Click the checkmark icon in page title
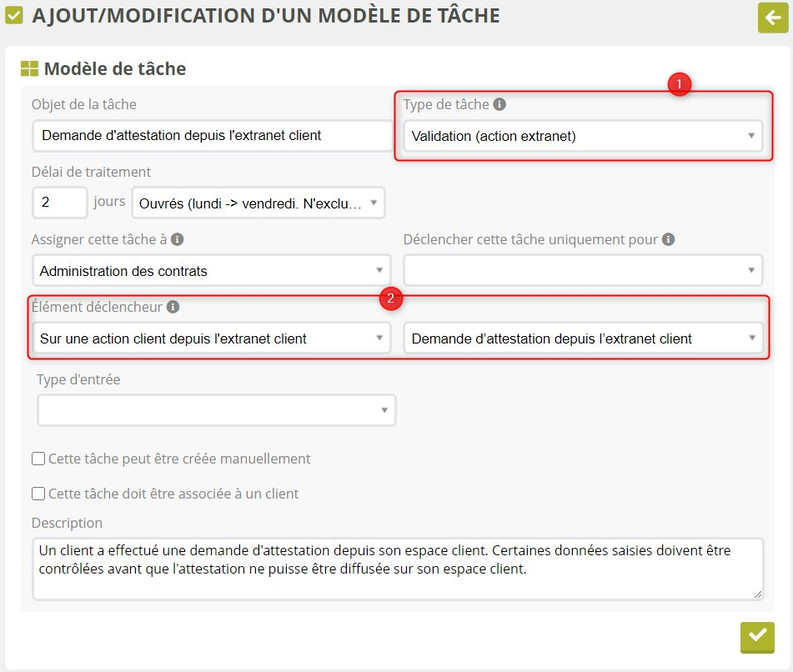The image size is (793, 672). [x=14, y=16]
